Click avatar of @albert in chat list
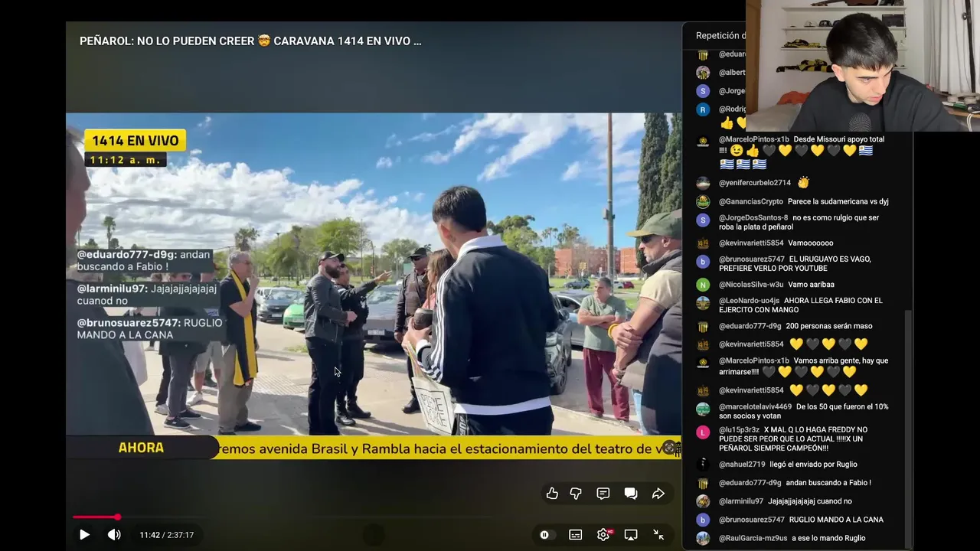Screen dimensions: 980x551 click(x=703, y=73)
